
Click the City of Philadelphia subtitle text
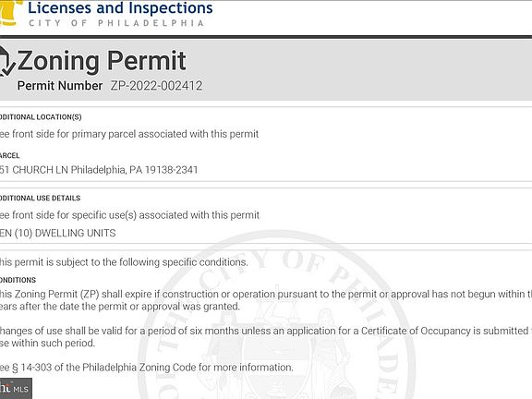click(x=116, y=23)
